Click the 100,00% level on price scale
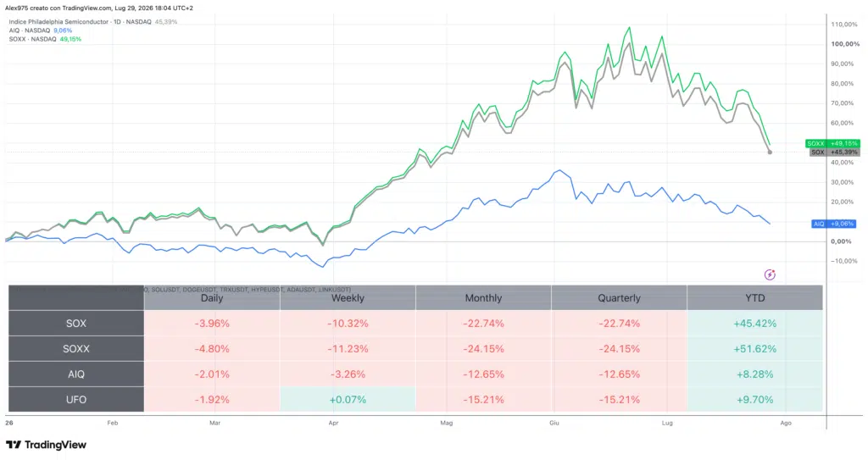 pyautogui.click(x=845, y=44)
